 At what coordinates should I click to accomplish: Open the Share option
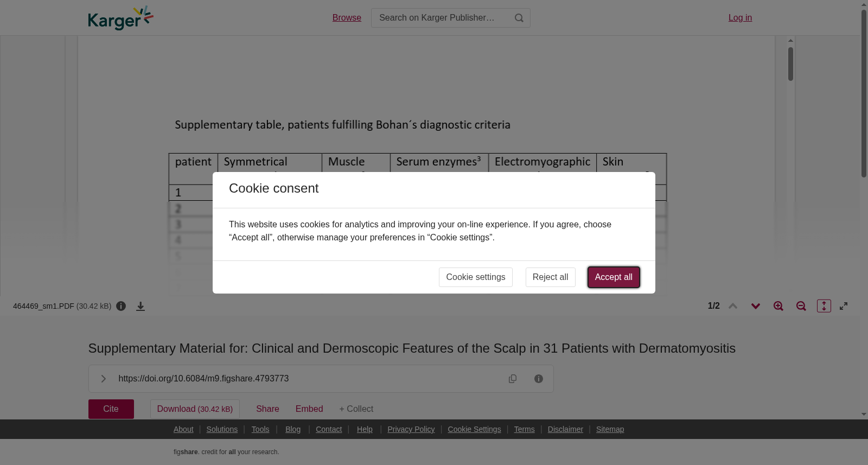(x=267, y=409)
